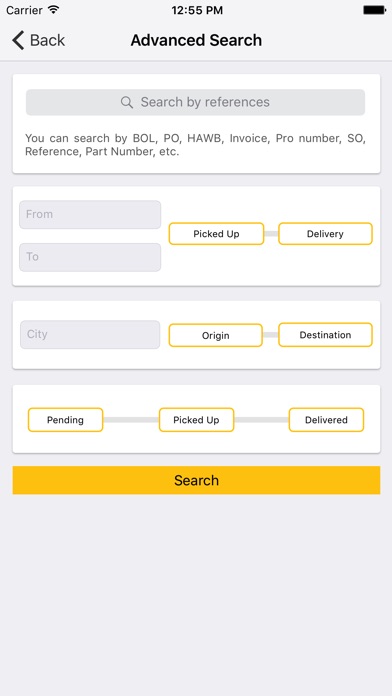
Task: Click into the City input field
Action: click(x=90, y=335)
